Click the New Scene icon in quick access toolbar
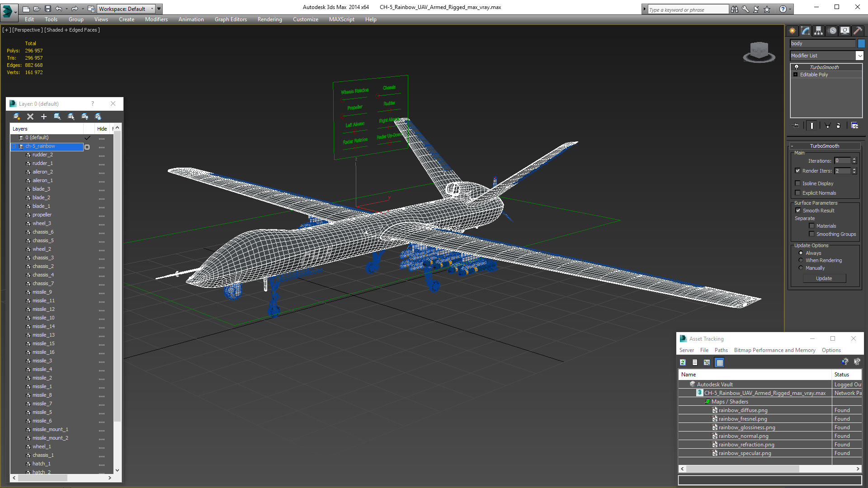Image resolution: width=868 pixels, height=488 pixels. click(x=26, y=9)
